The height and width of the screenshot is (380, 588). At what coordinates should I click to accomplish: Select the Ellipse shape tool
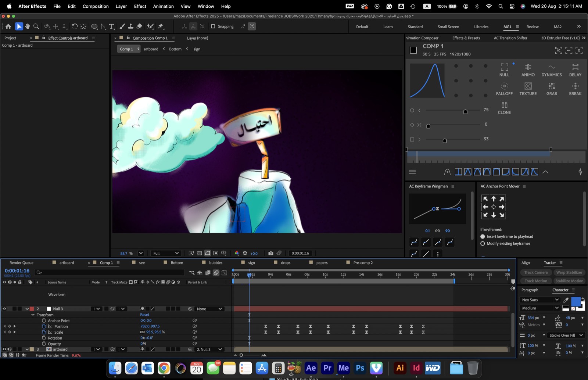(x=94, y=26)
